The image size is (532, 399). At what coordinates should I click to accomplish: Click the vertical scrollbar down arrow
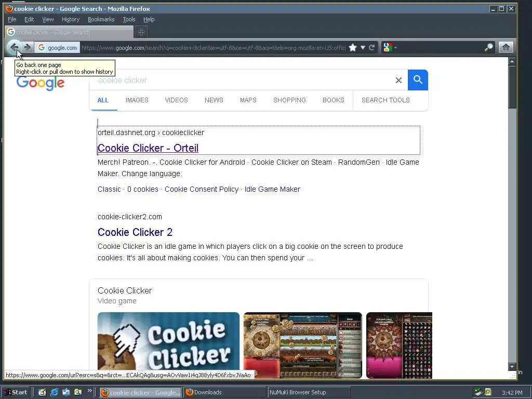point(512,366)
